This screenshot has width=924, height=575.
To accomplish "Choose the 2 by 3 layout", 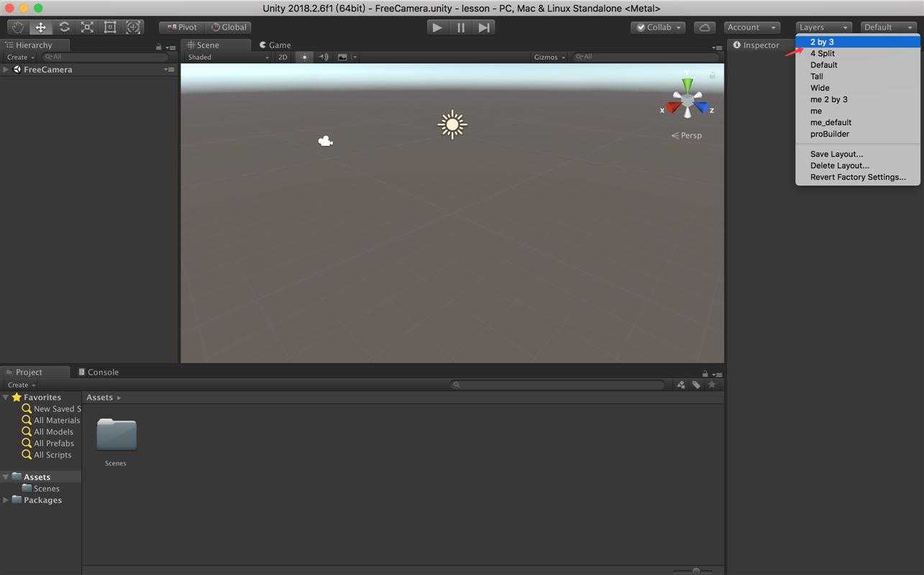I will pos(858,42).
